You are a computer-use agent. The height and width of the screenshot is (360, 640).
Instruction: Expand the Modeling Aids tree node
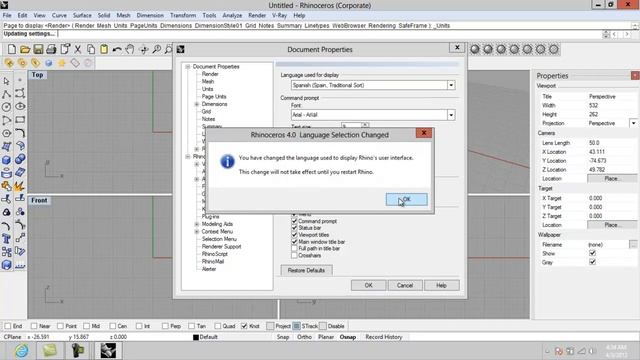coord(196,224)
